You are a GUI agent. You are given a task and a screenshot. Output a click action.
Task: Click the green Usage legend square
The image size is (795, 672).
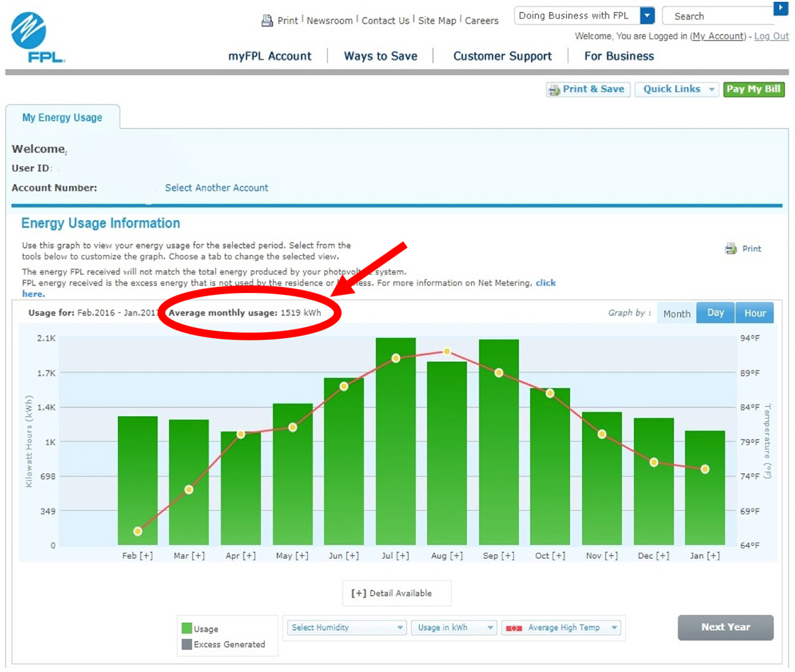(187, 628)
